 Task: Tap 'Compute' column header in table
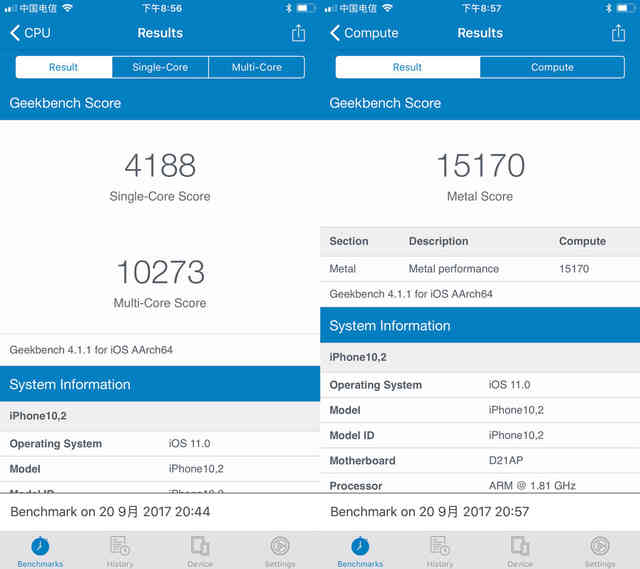coord(582,241)
